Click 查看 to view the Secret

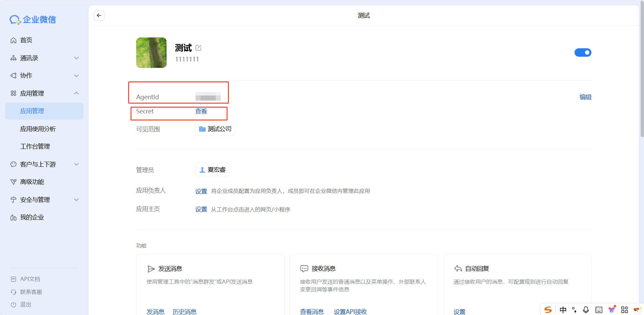coord(201,111)
